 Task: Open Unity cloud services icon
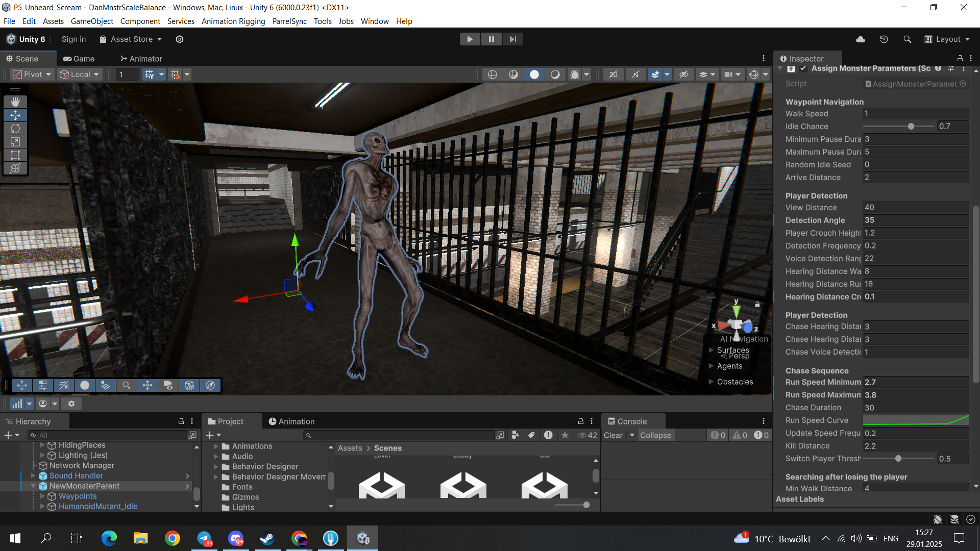861,39
